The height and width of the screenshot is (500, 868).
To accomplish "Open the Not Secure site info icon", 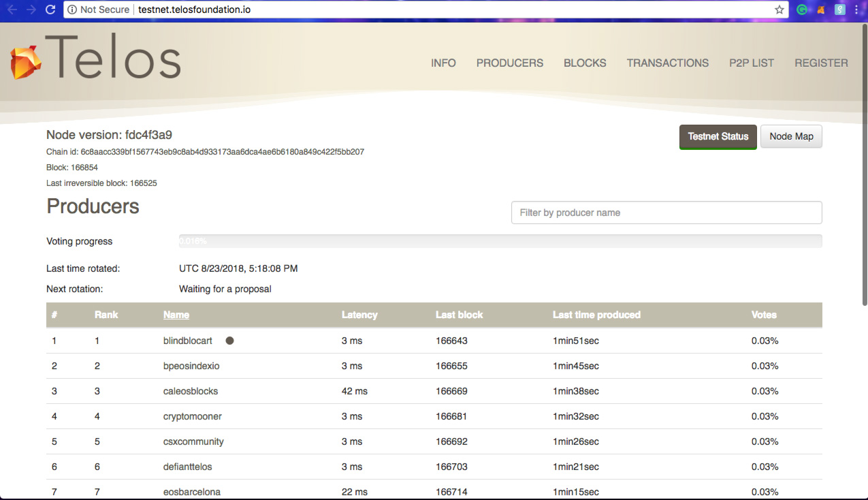I will 73,10.
